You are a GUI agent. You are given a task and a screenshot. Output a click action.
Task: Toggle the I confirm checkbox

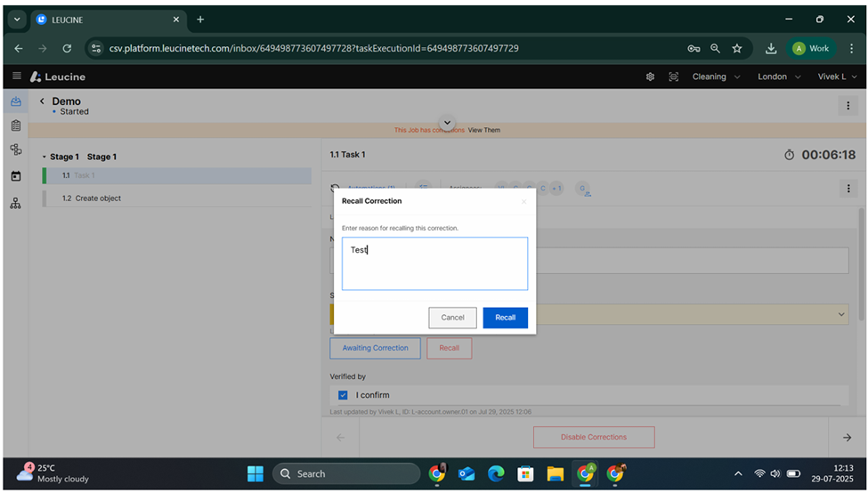coord(343,395)
